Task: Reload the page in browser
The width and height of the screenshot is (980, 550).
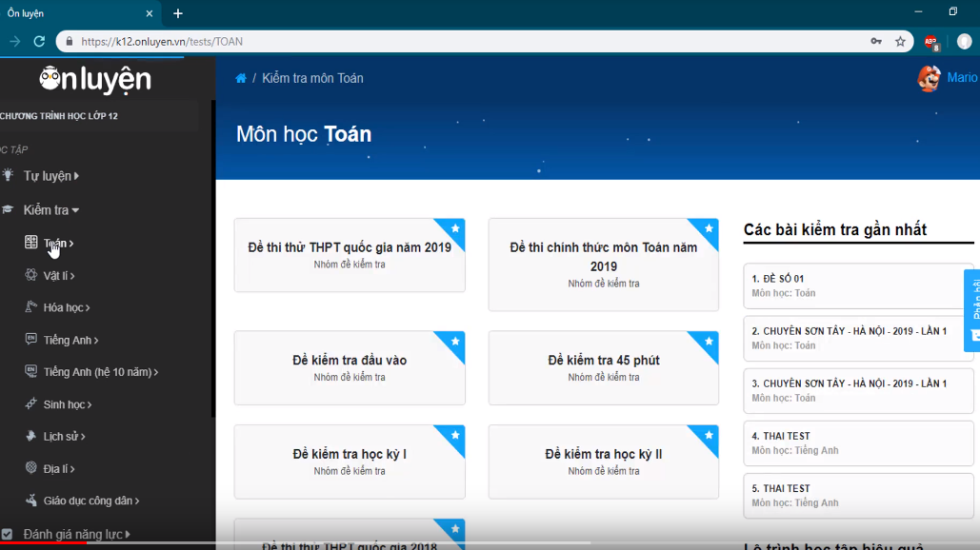Action: [x=39, y=41]
